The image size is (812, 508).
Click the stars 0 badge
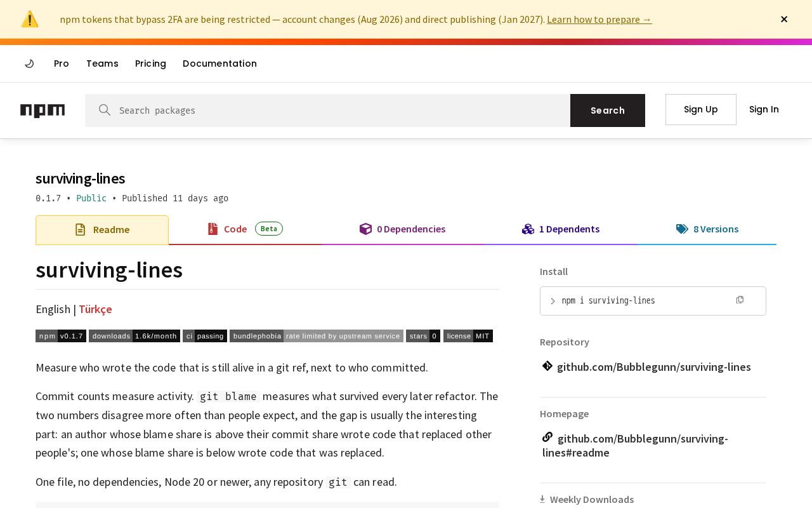(423, 336)
